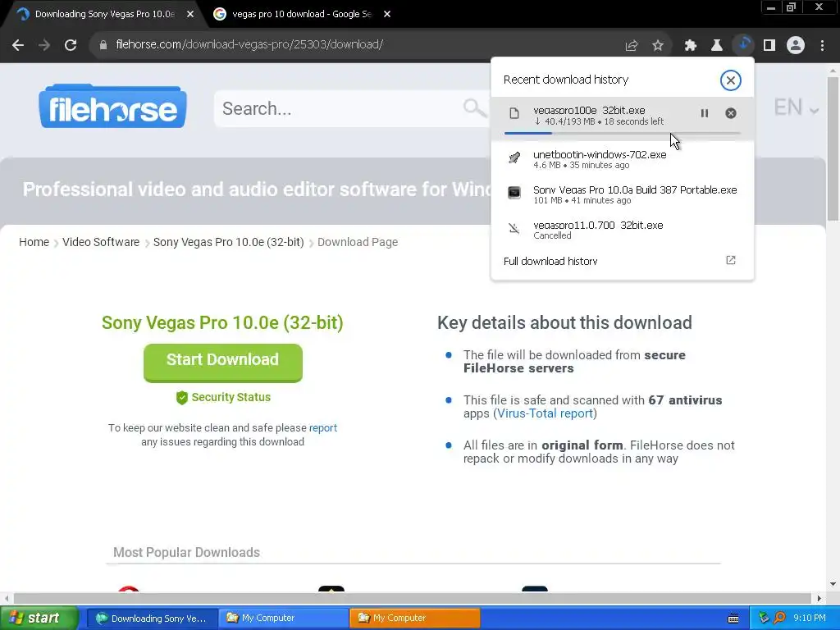Cancel the vegaspro100e_32bit.exe download
The image size is (840, 630).
tap(731, 113)
